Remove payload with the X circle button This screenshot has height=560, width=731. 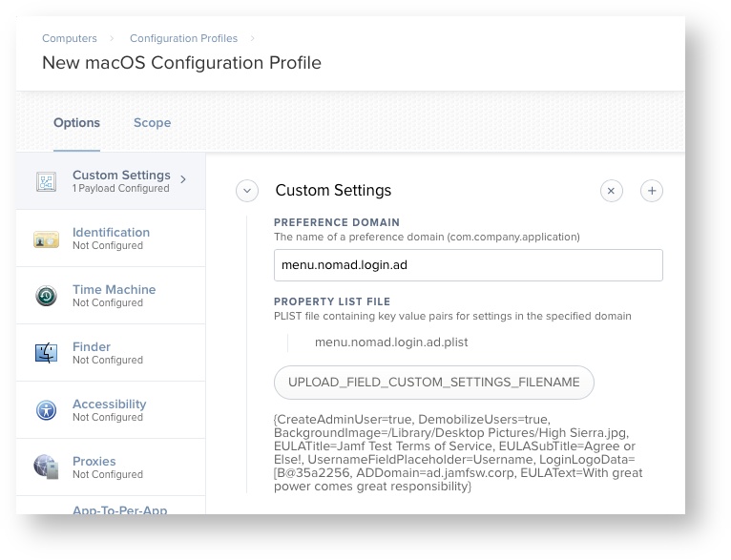pos(612,191)
